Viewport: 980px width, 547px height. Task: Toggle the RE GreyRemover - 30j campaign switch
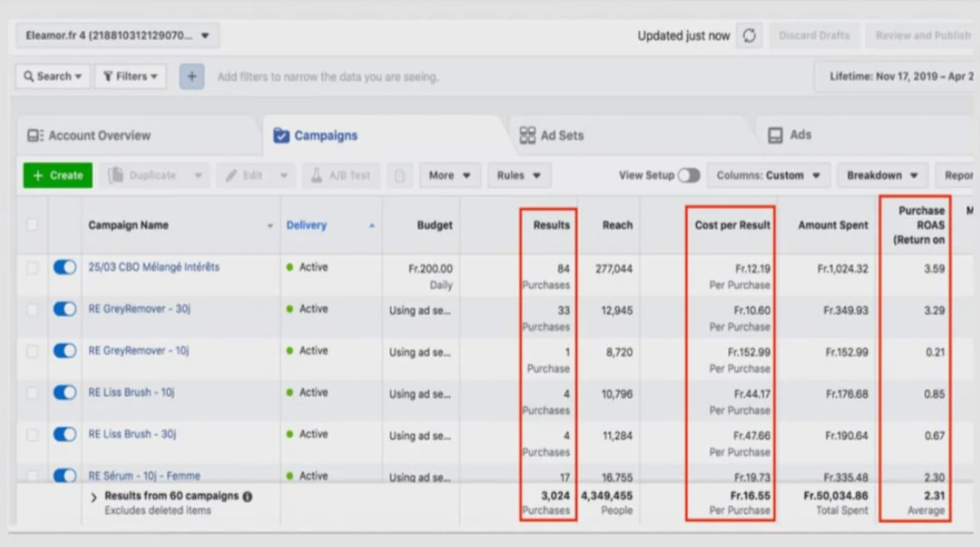(x=64, y=309)
